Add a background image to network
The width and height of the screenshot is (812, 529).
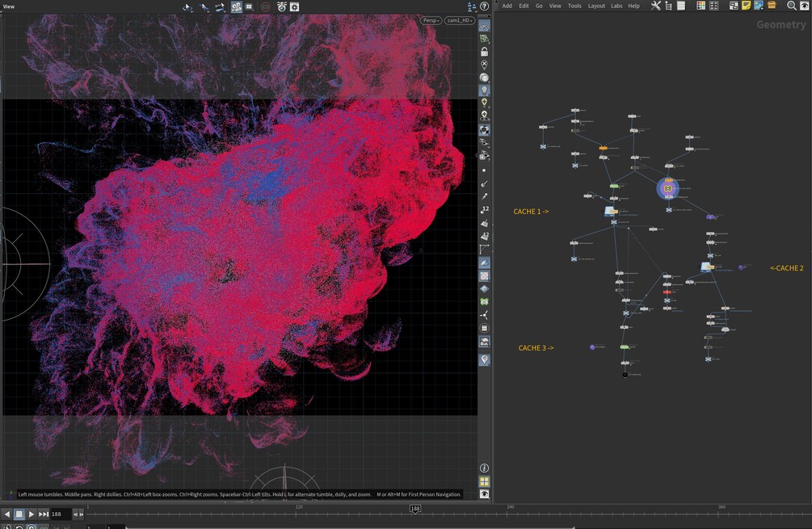(x=759, y=6)
